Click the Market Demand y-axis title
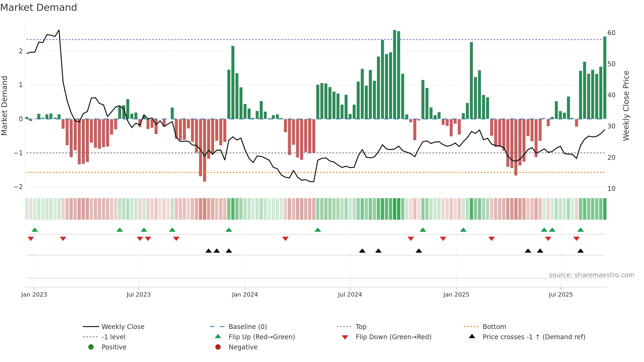 [4, 106]
